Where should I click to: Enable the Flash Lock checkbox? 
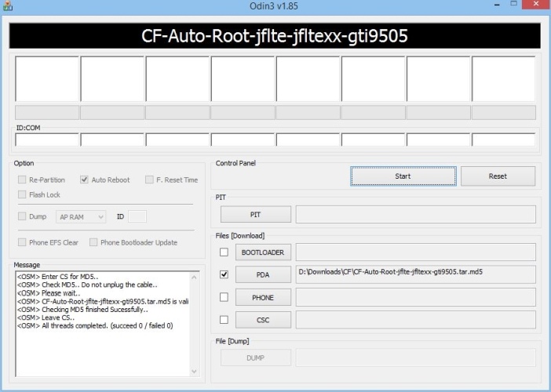pyautogui.click(x=22, y=194)
